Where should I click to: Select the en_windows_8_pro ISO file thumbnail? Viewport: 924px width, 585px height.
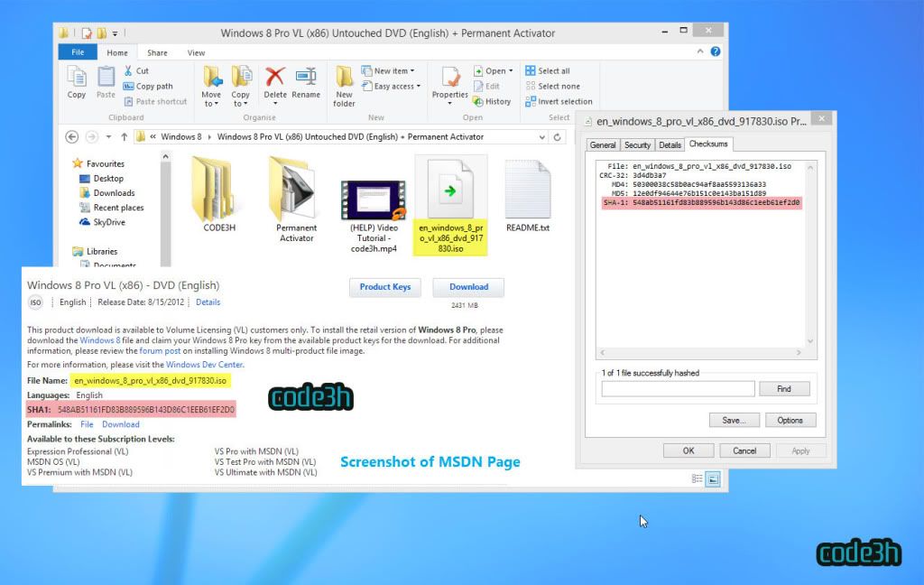click(450, 190)
